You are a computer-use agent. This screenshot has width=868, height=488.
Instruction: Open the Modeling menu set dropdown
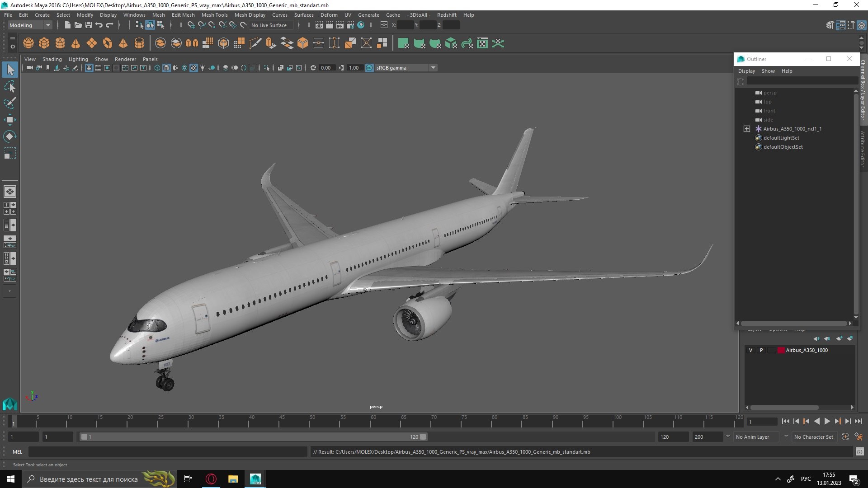tap(30, 25)
